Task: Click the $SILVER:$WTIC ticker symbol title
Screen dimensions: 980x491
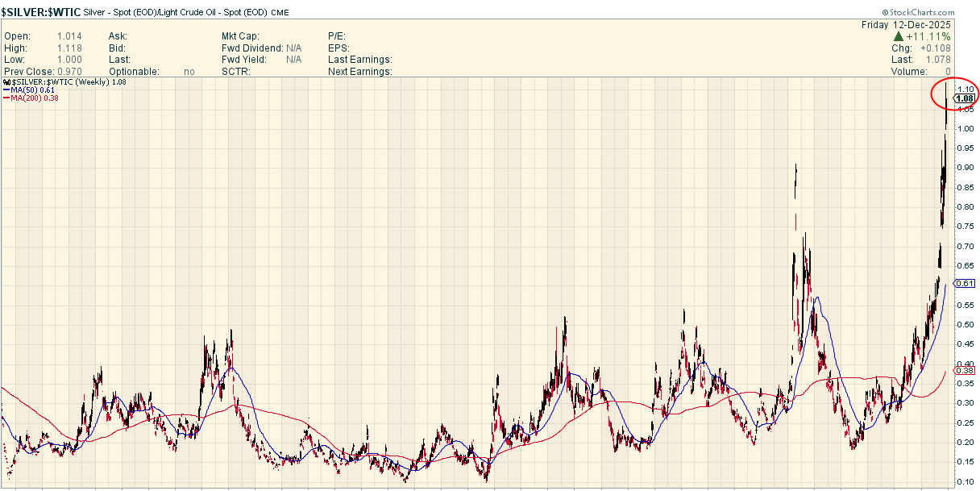Action: click(41, 12)
